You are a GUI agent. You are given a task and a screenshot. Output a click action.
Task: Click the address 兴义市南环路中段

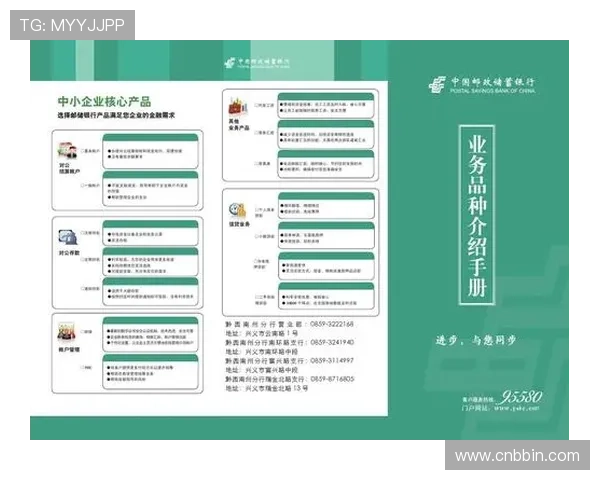(x=271, y=351)
